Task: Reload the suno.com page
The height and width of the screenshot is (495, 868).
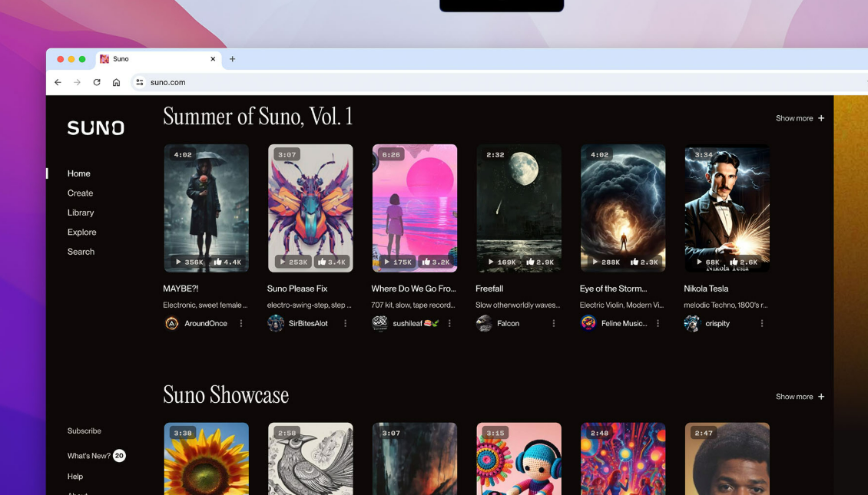Action: (x=97, y=82)
